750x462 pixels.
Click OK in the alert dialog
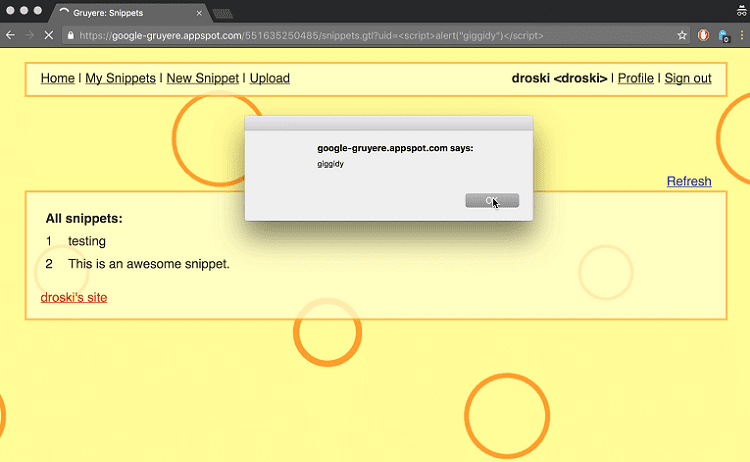pos(492,200)
